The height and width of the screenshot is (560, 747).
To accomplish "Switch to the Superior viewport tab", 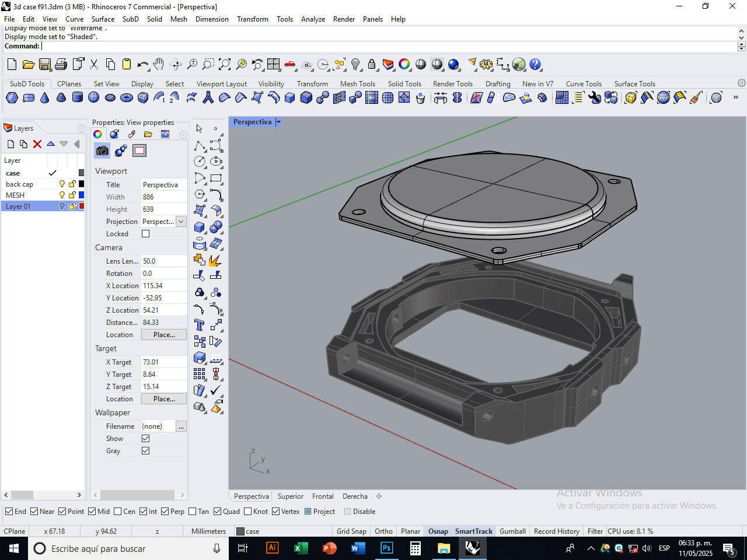I will (291, 496).
